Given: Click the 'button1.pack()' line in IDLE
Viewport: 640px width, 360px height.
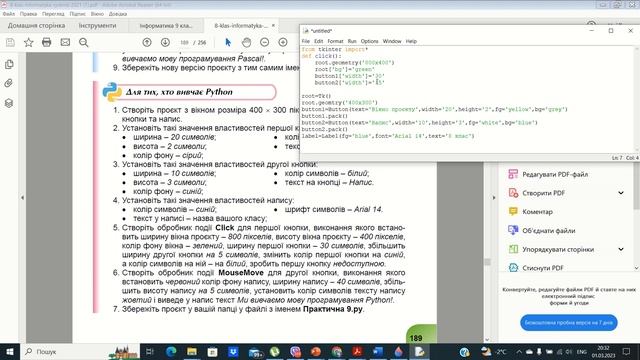Looking at the screenshot, I should (x=325, y=116).
